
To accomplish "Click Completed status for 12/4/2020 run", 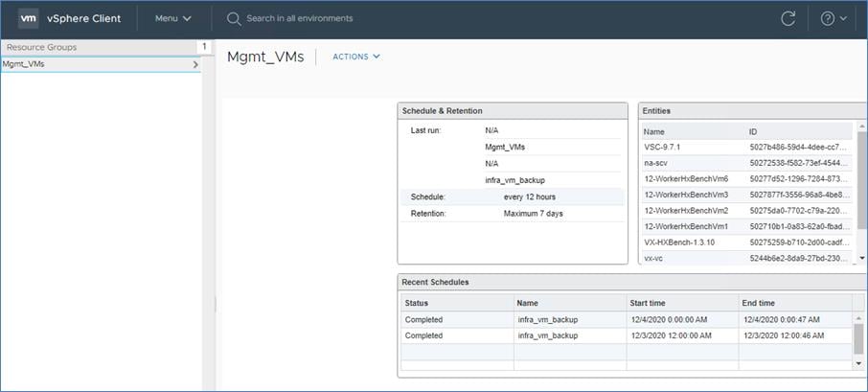I will coord(423,319).
